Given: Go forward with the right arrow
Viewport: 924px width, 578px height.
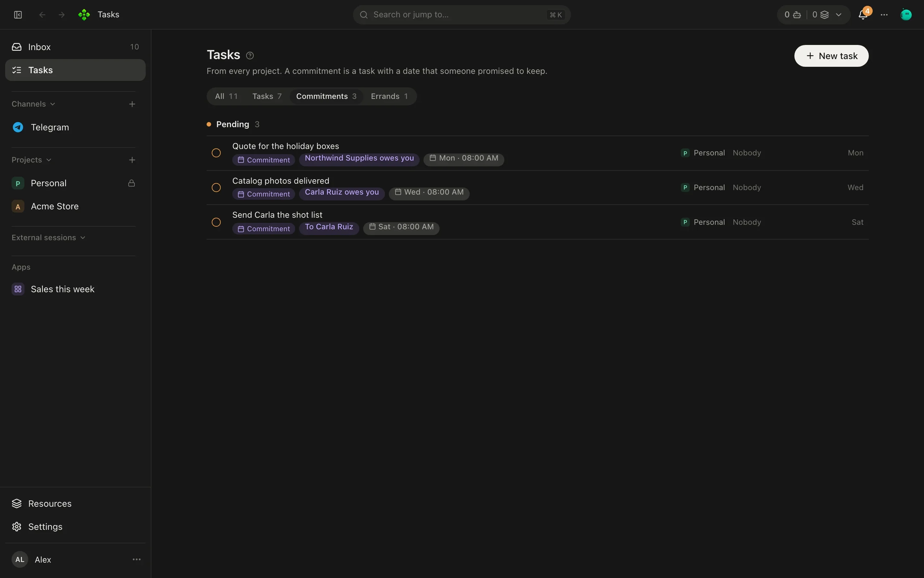Looking at the screenshot, I should [x=62, y=14].
